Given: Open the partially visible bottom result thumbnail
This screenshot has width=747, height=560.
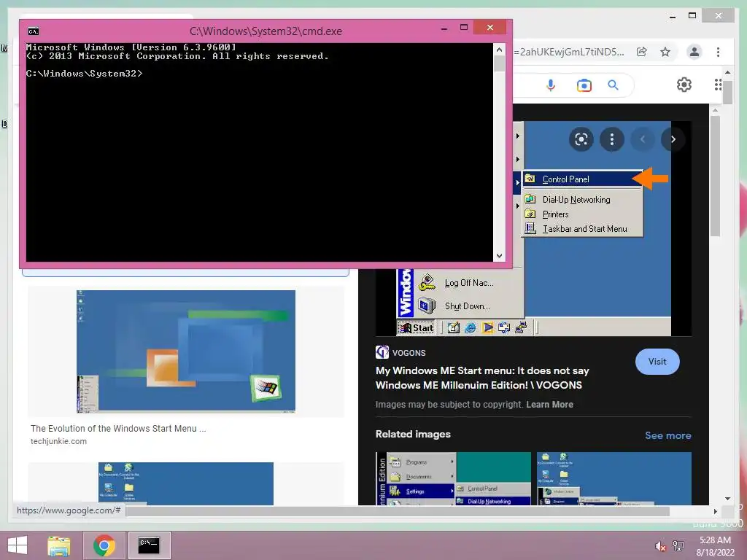Looking at the screenshot, I should 186,483.
